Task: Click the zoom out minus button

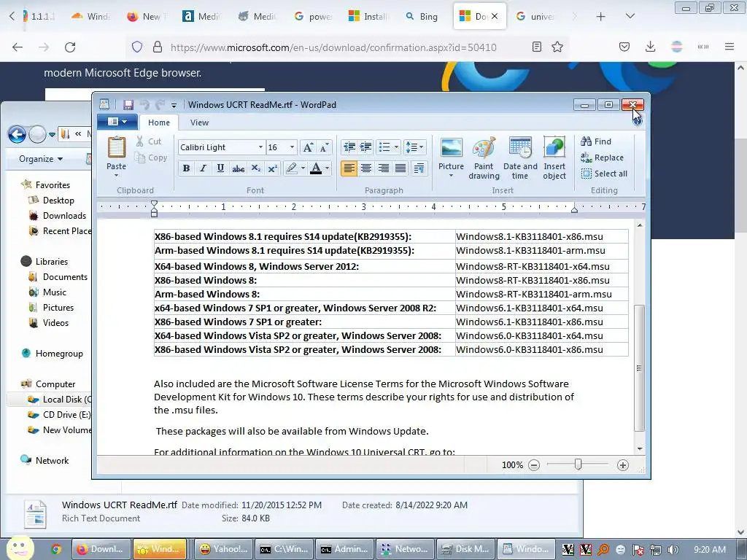Action: pyautogui.click(x=534, y=465)
